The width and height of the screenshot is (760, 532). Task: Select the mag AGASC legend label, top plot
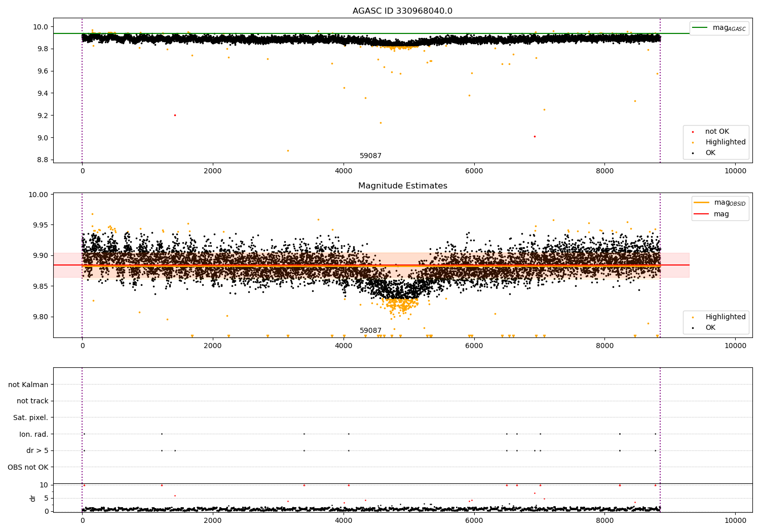pos(729,28)
